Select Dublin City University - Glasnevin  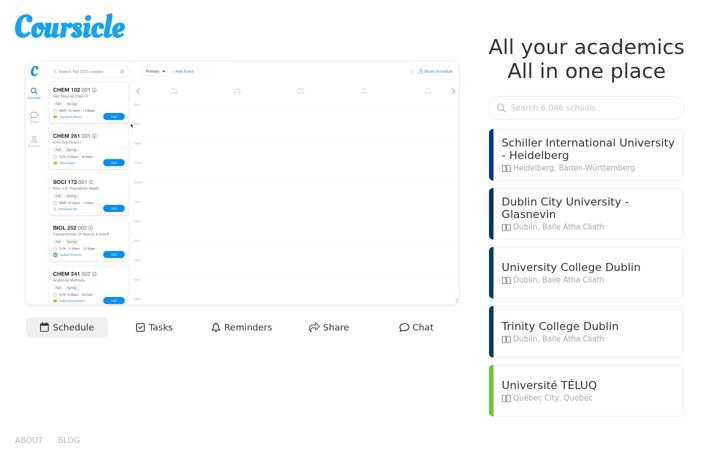(x=586, y=214)
